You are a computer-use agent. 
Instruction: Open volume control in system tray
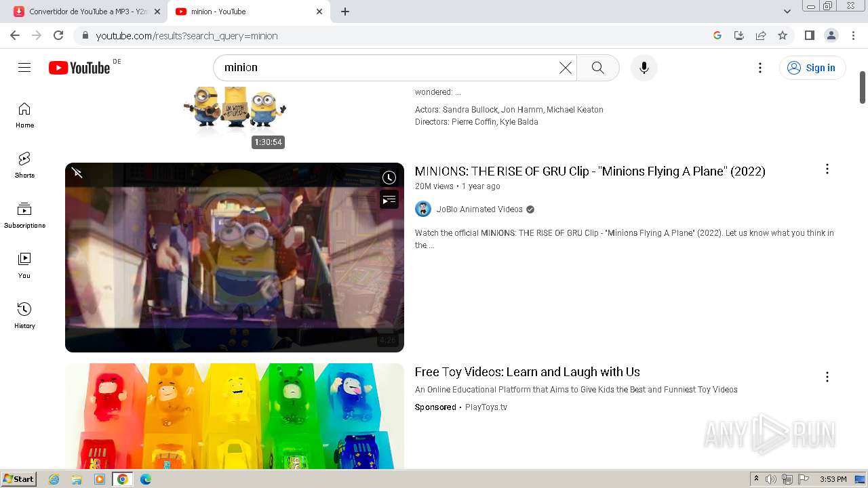pos(771,479)
